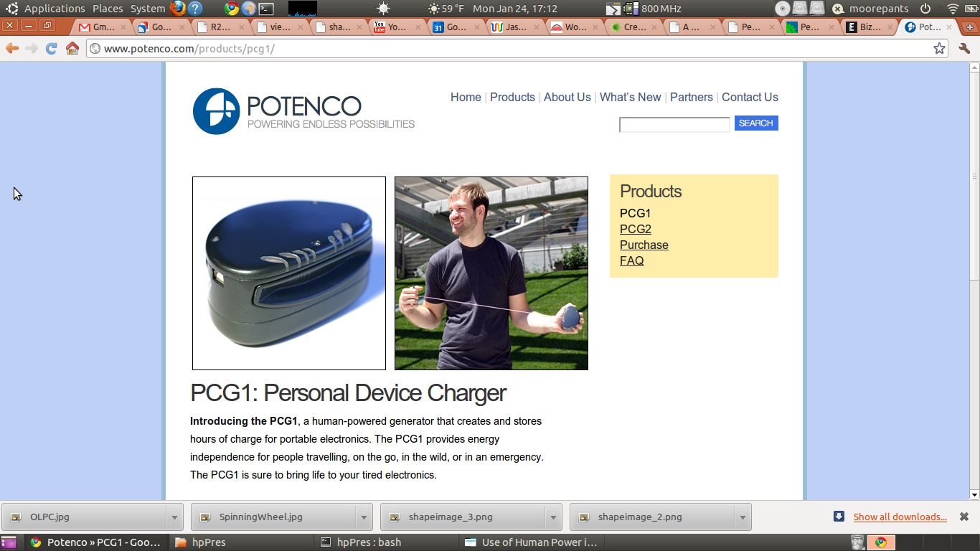Click the Ubuntu logo in top panel
The height and width of the screenshot is (551, 980).
(12, 9)
